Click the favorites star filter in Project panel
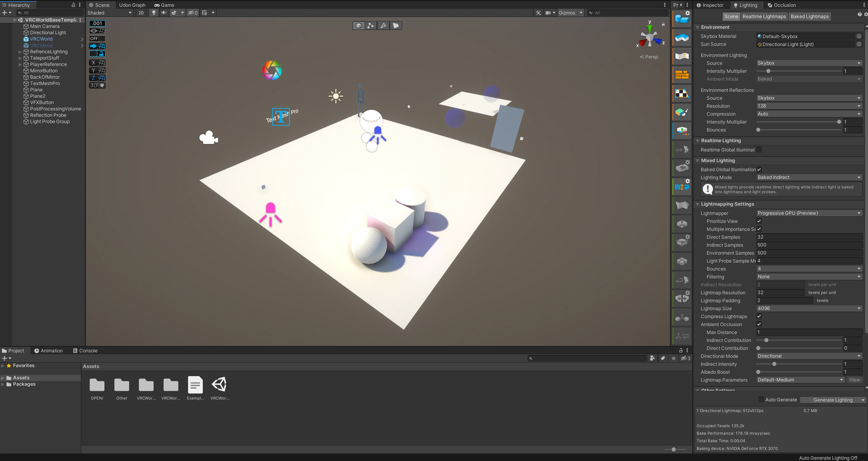This screenshot has height=461, width=868. tap(673, 358)
